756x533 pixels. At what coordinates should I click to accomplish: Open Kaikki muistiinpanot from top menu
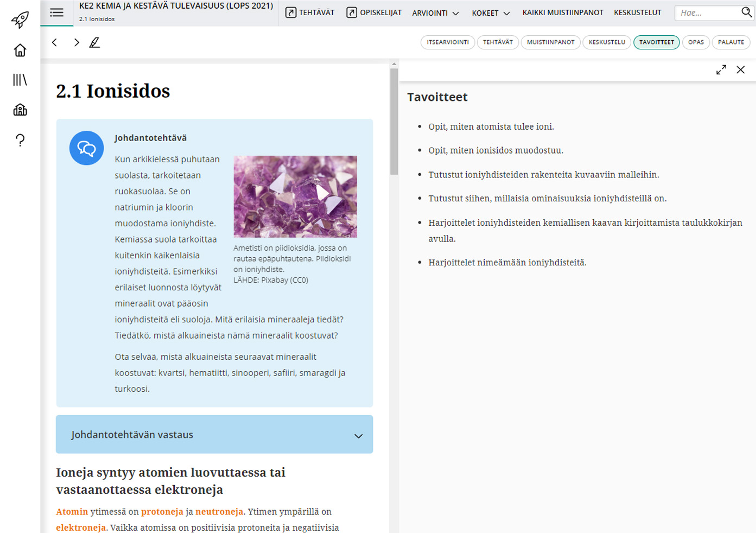(x=562, y=12)
